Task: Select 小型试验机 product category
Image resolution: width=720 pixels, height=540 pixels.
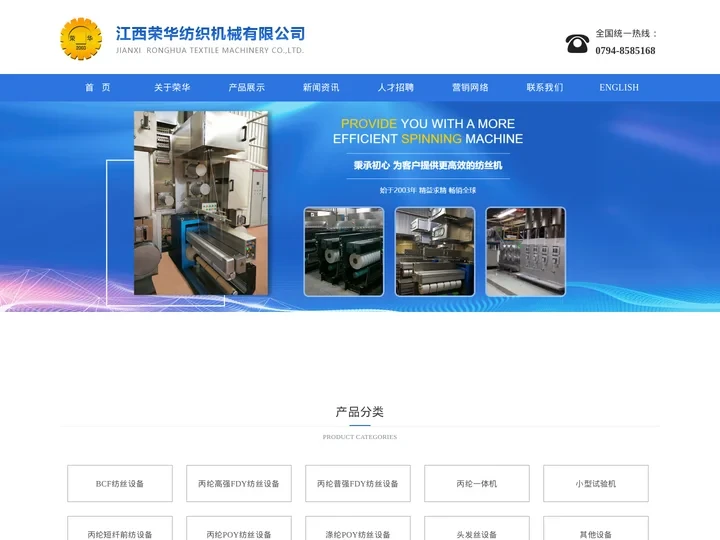Action: (x=596, y=484)
